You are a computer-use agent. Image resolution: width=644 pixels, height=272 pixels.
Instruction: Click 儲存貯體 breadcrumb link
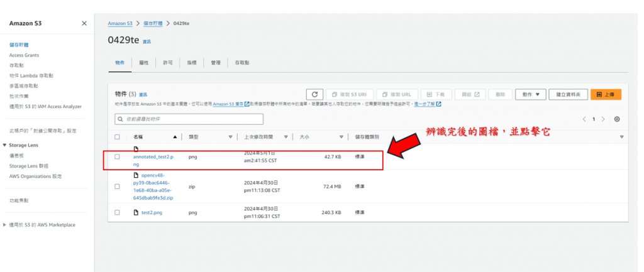[153, 23]
